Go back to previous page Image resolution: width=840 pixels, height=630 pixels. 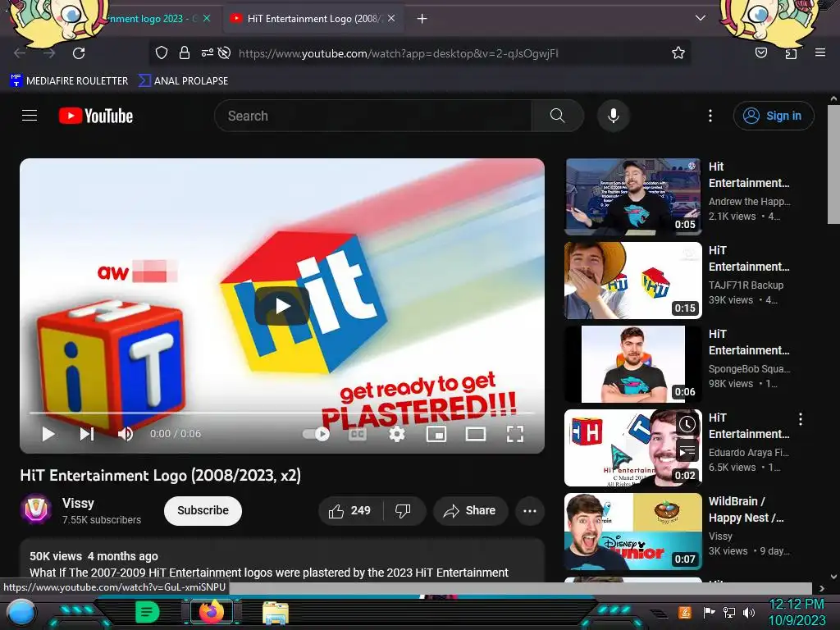20,53
